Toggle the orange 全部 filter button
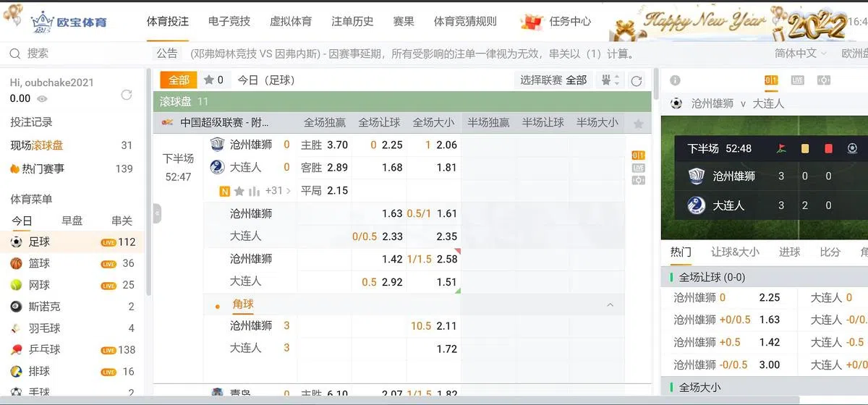868x405 pixels. (179, 80)
